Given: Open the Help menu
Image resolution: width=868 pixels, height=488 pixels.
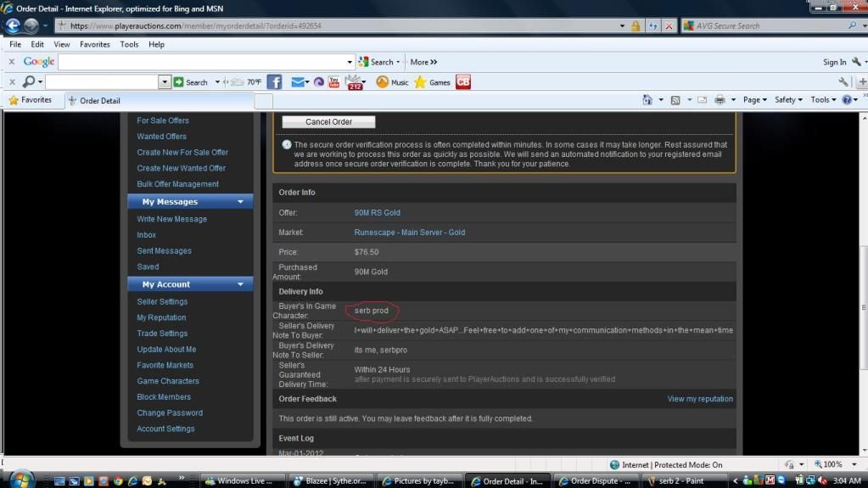Looking at the screenshot, I should (156, 44).
